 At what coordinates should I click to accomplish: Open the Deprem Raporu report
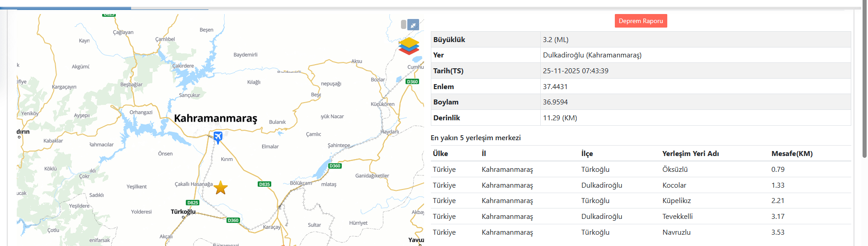[x=641, y=21]
